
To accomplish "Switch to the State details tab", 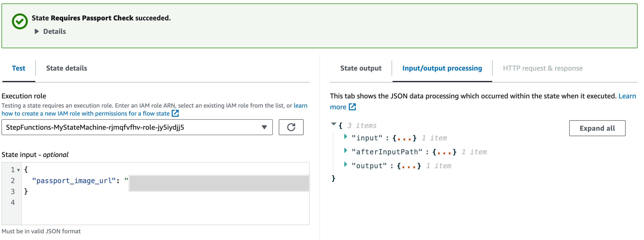I will coord(67,68).
